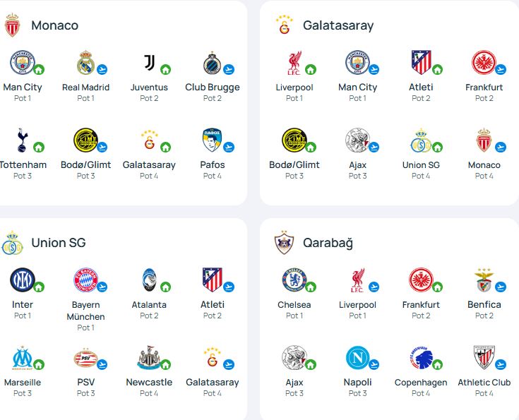Click the Pafos team badge
Viewport: 519px width, 420px height.
212,140
